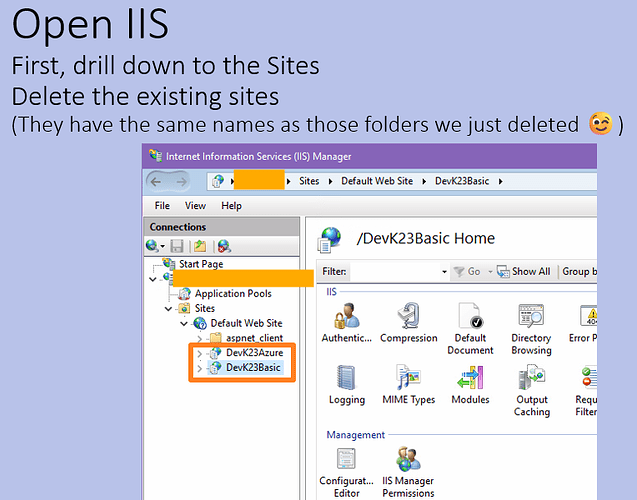Open the Go button dropdown arrow
The height and width of the screenshot is (500, 637).
(x=490, y=272)
